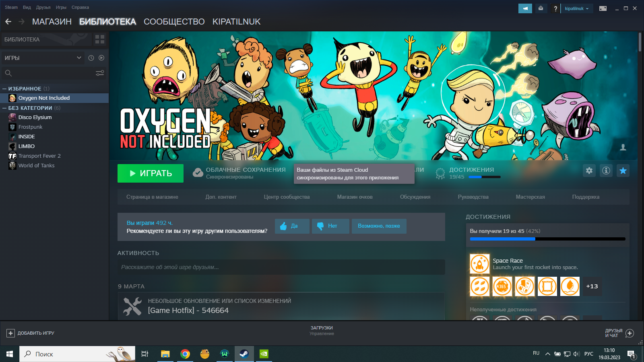Recommend the game with Да button

coord(292,226)
